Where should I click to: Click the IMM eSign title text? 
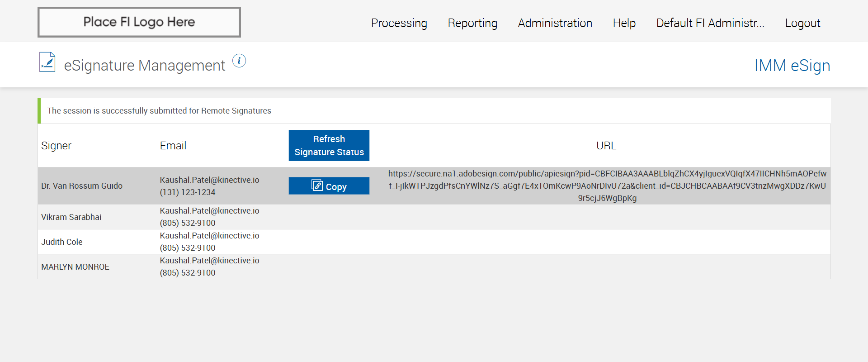pyautogui.click(x=792, y=66)
